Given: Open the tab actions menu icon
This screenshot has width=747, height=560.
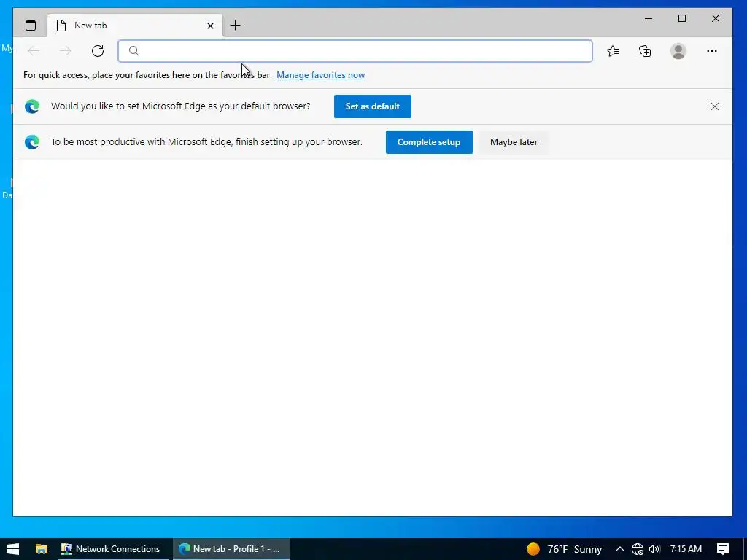Looking at the screenshot, I should point(31,26).
